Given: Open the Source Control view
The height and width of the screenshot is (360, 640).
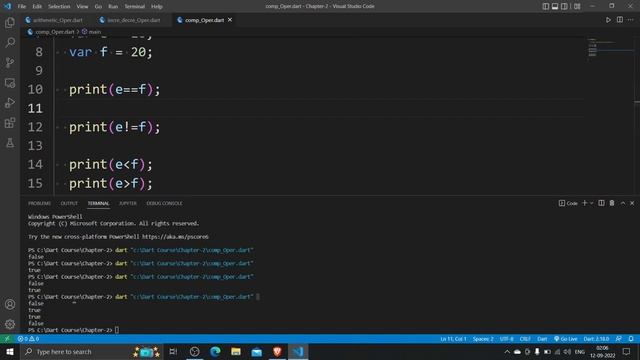Looking at the screenshot, I should coord(10,62).
